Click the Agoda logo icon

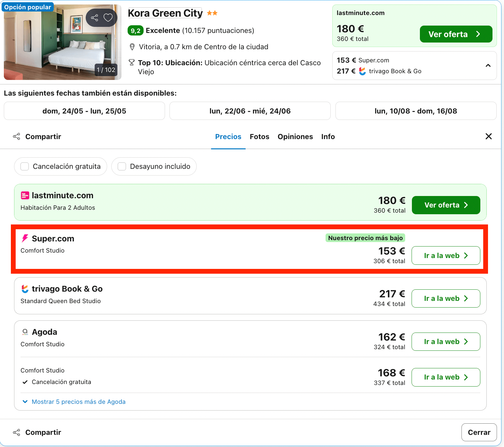pyautogui.click(x=25, y=332)
